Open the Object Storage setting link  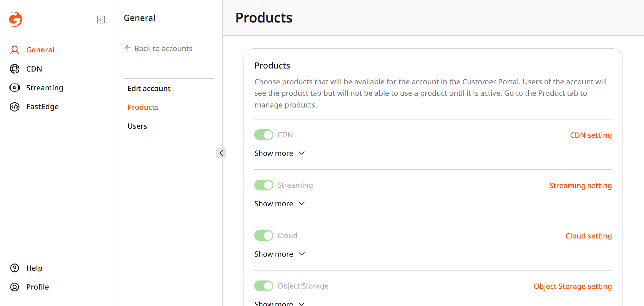(x=573, y=286)
